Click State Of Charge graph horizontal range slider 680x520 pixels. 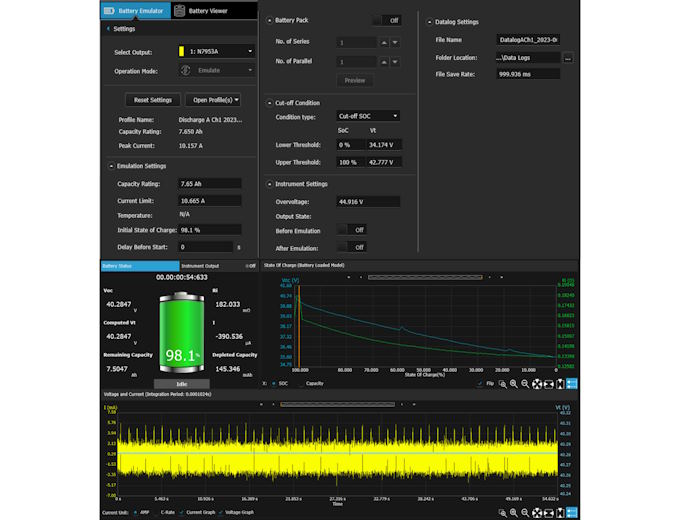tap(425, 277)
